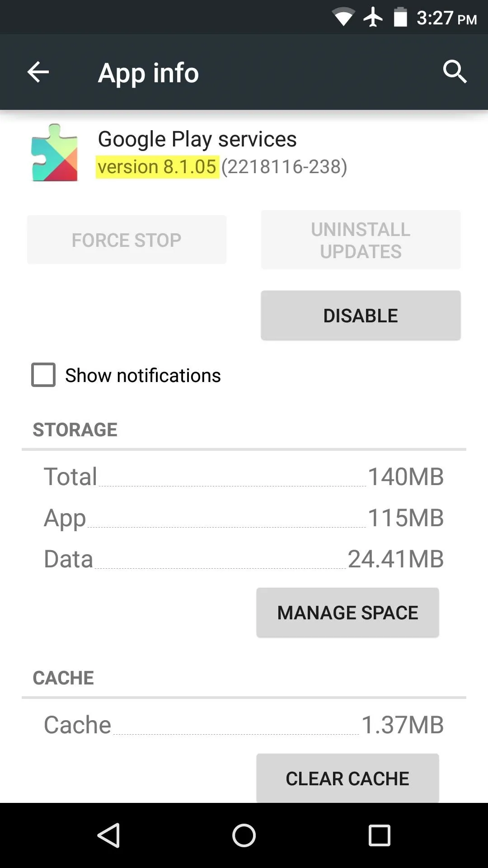Tap the clock time in status bar
Viewport: 488px width, 868px height.
coord(446,18)
